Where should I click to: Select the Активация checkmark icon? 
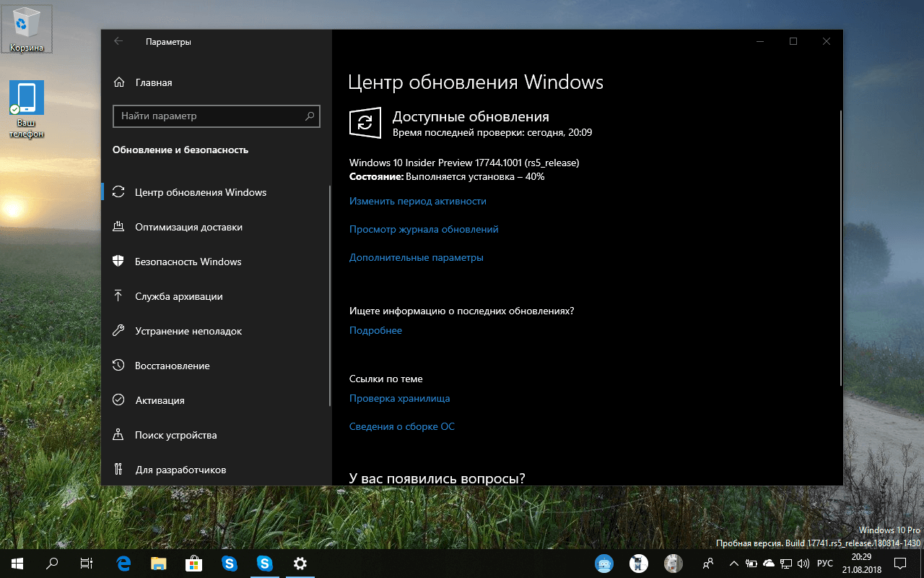pos(118,400)
